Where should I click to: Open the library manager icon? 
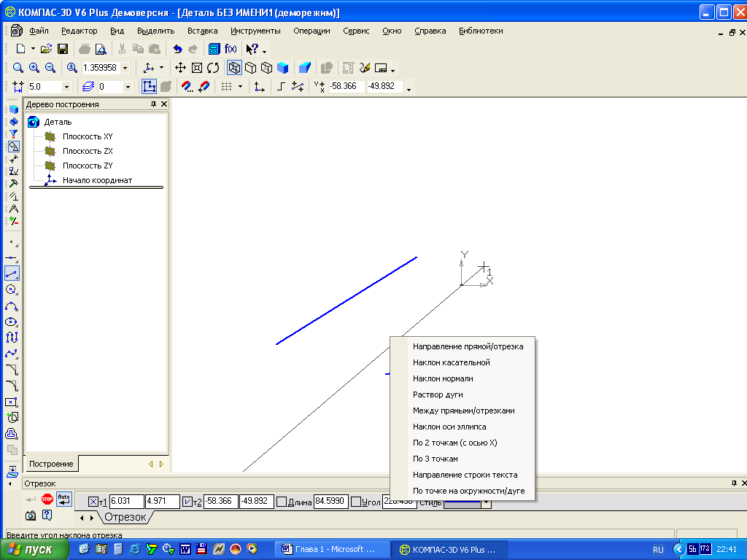tap(214, 49)
